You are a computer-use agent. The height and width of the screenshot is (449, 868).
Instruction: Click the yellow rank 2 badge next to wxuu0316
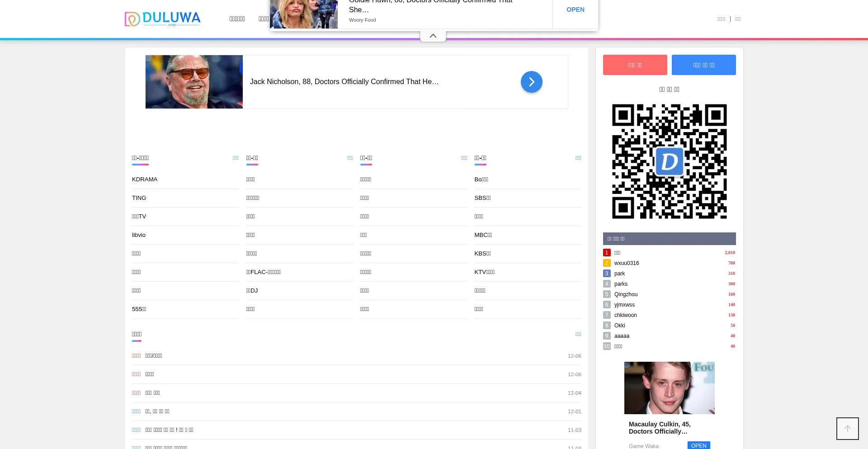click(607, 263)
